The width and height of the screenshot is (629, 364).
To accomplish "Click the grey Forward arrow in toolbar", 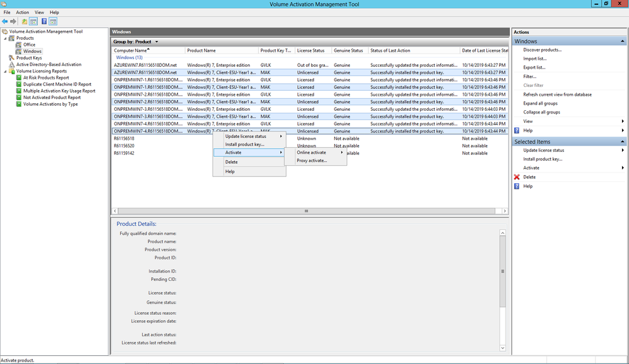I will point(13,21).
